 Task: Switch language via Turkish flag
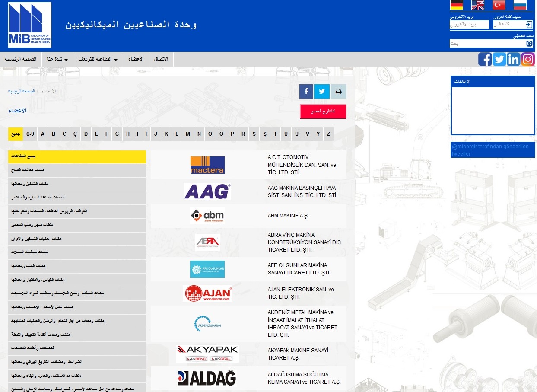(499, 5)
